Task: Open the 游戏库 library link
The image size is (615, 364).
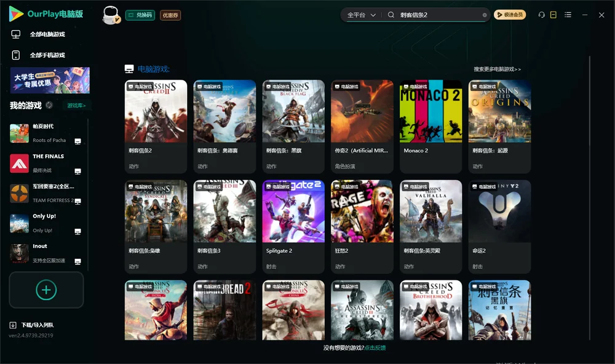Action: [x=76, y=106]
